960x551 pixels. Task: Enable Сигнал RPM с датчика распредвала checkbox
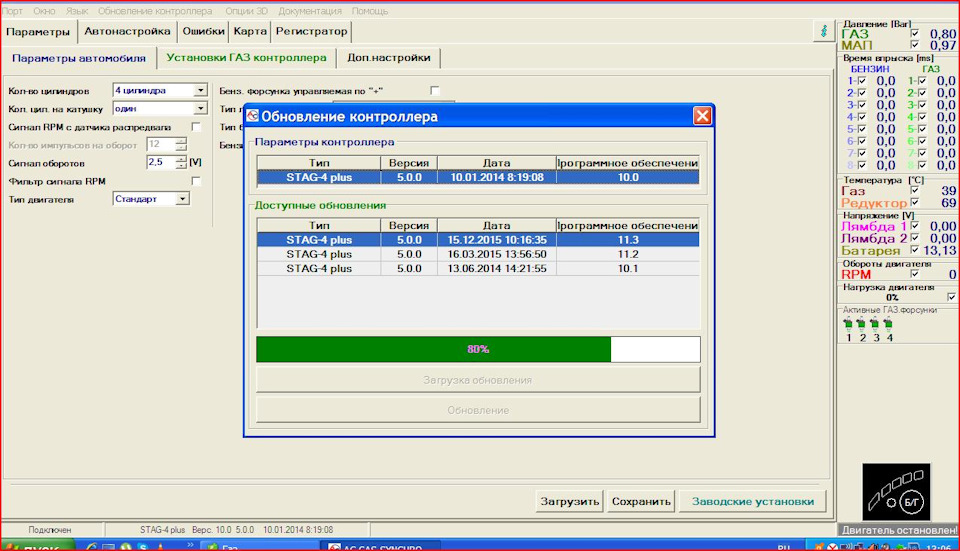pyautogui.click(x=196, y=127)
